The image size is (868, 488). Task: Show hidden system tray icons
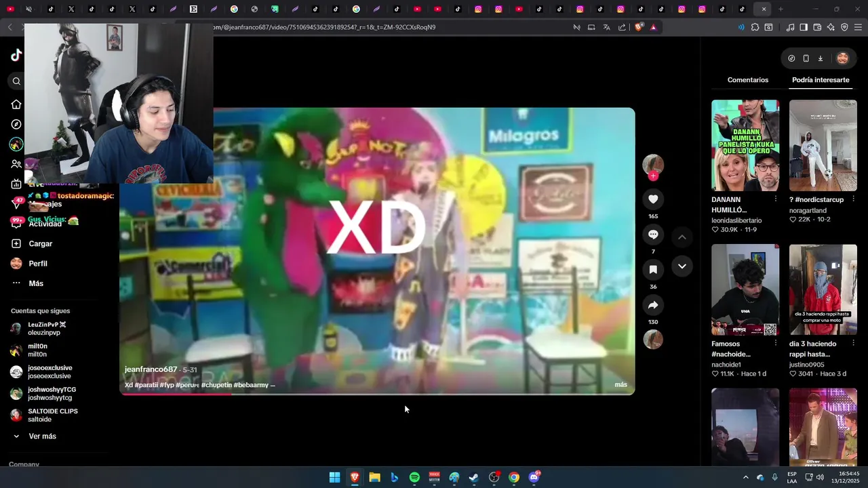coord(746,477)
